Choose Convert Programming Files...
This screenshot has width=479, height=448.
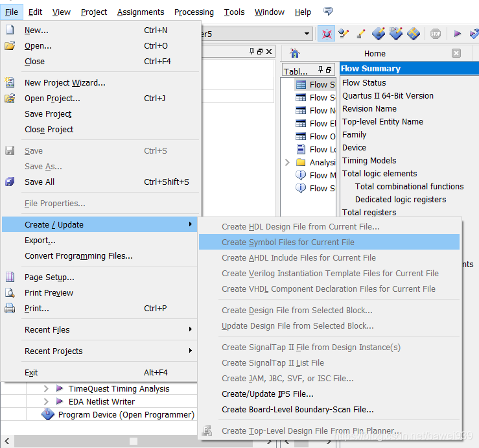[x=100, y=255]
